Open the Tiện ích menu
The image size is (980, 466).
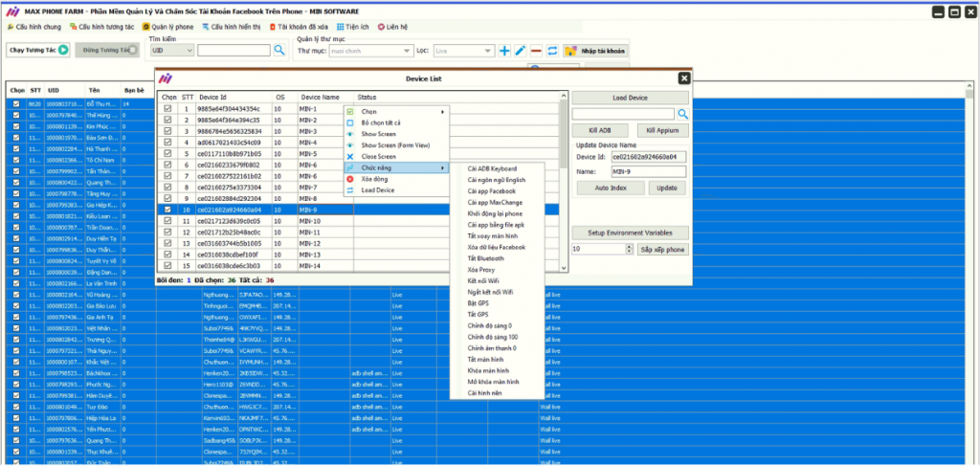point(353,27)
